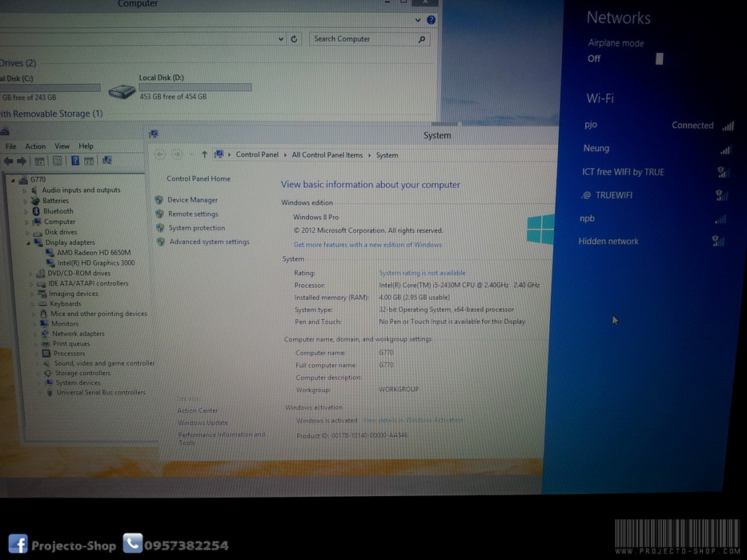
Task: Select IDE ATA/ATAPI controllers item
Action: click(x=88, y=283)
